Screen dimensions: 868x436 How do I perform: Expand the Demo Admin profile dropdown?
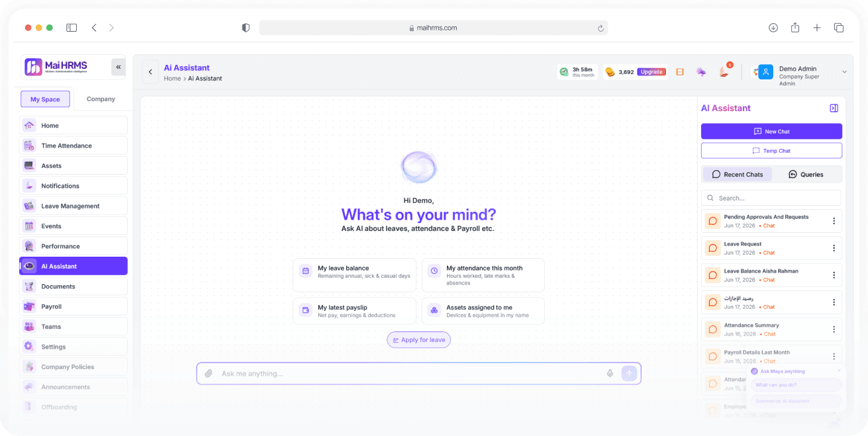tap(844, 72)
